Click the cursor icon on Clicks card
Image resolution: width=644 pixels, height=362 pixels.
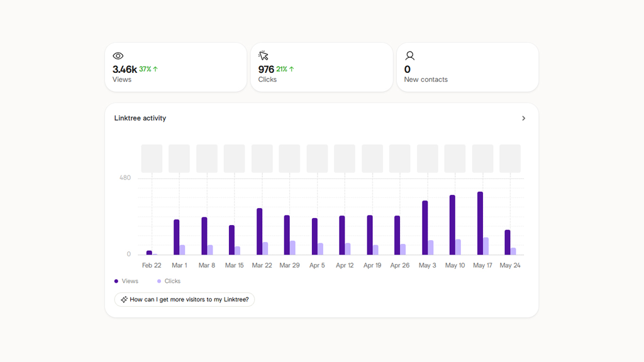[x=264, y=55]
